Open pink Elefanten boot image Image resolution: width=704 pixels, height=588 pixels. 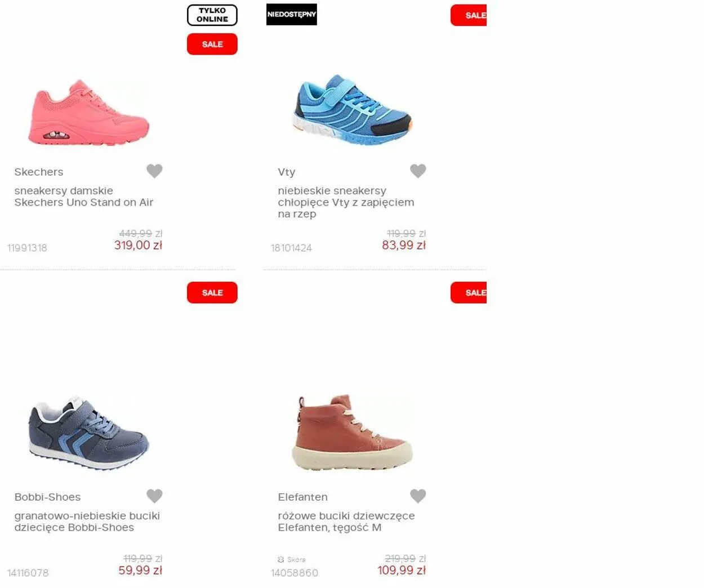[353, 433]
